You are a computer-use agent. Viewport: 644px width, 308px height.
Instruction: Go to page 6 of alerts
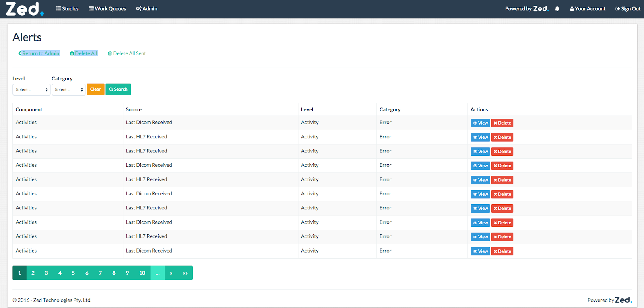tap(87, 273)
